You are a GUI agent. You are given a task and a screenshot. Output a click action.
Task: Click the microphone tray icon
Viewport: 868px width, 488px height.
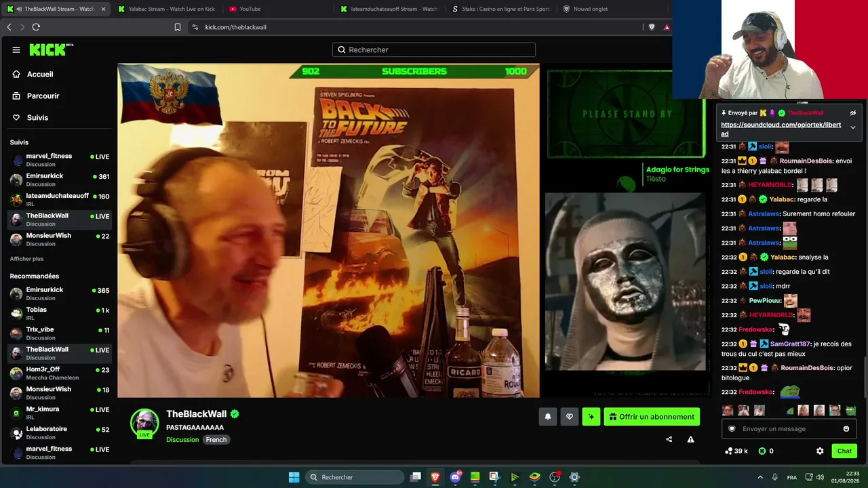[x=775, y=477]
